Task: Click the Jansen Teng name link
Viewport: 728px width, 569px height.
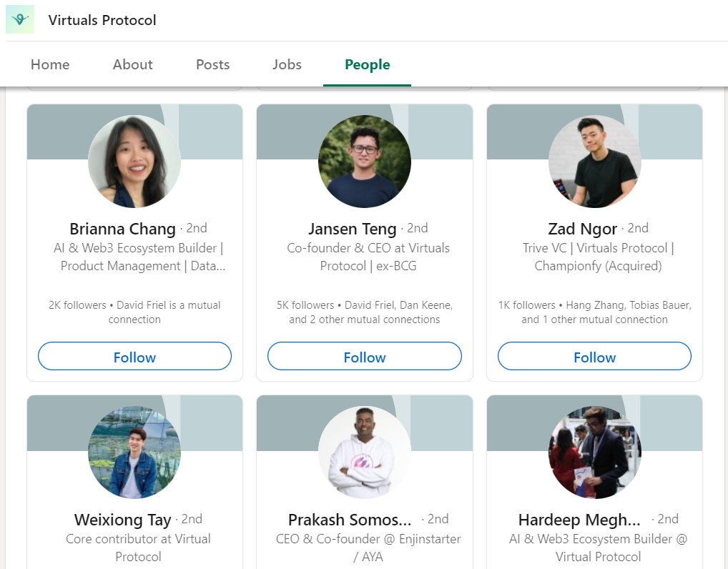Action: click(352, 229)
